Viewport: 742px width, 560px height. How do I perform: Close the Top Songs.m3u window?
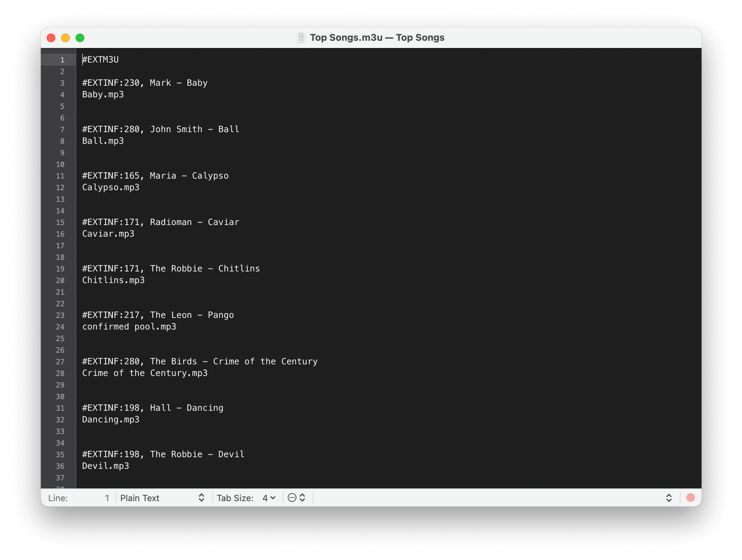(x=51, y=38)
